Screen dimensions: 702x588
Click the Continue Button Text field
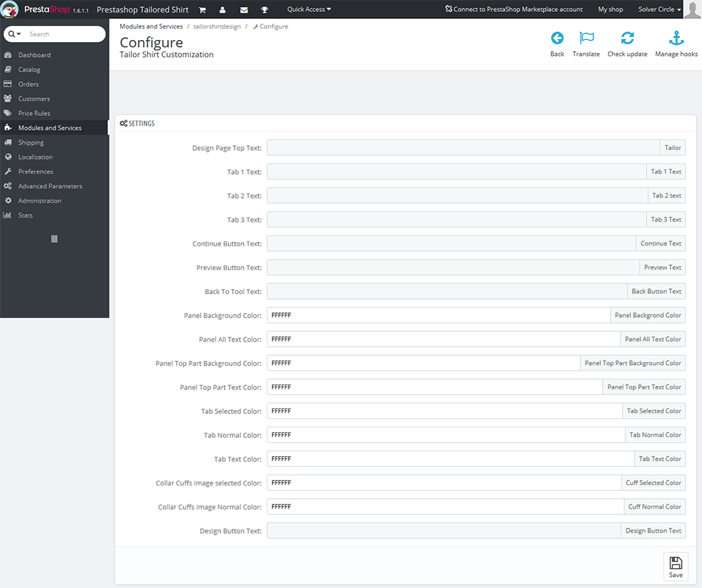tap(451, 243)
